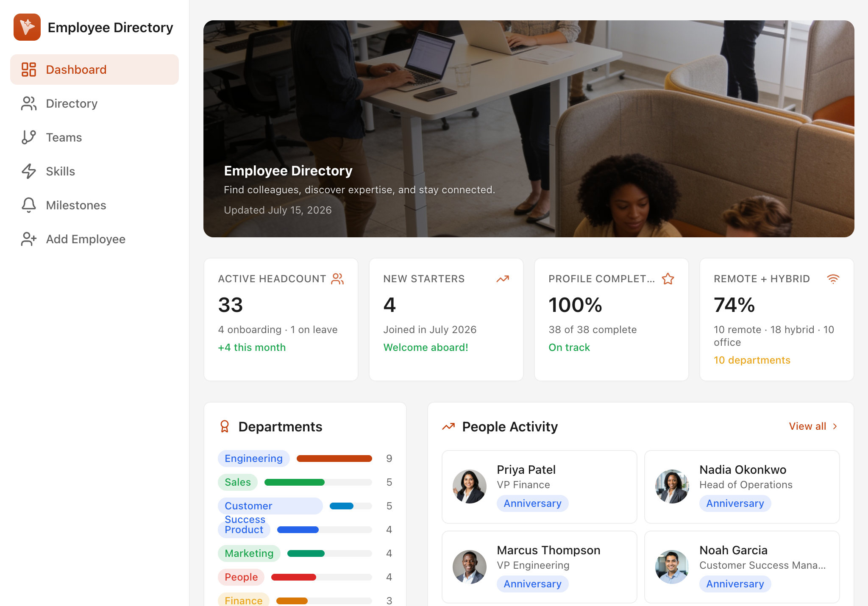Click the New Starters trend arrow icon
The height and width of the screenshot is (606, 868).
(503, 279)
